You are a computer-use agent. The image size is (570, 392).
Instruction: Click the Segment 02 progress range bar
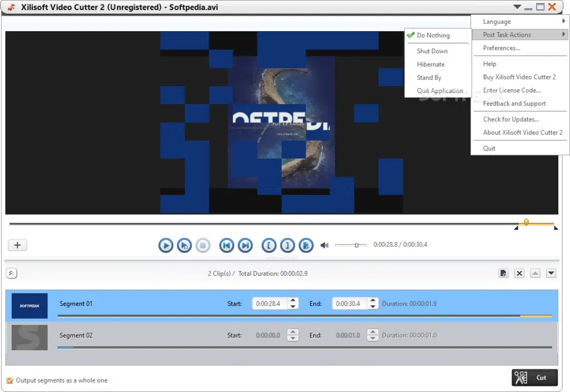click(304, 348)
